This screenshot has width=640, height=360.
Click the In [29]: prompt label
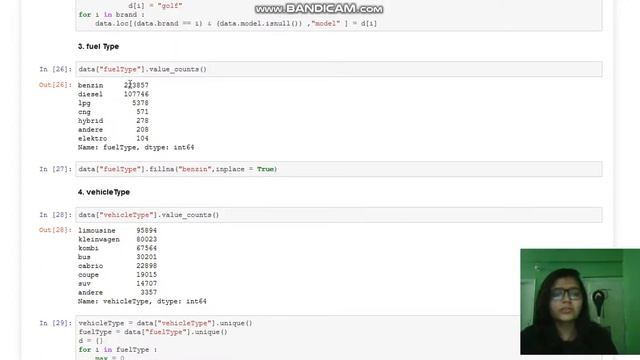coord(55,323)
